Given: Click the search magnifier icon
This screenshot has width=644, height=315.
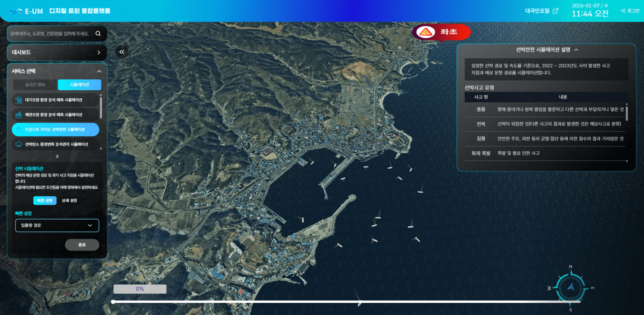Looking at the screenshot, I should point(98,33).
